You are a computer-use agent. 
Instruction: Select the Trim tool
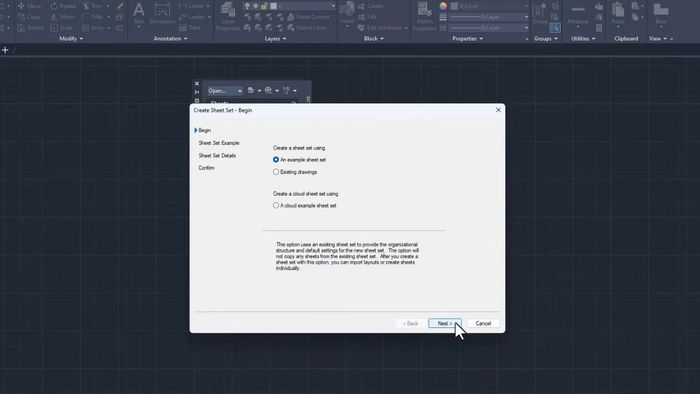[92, 6]
